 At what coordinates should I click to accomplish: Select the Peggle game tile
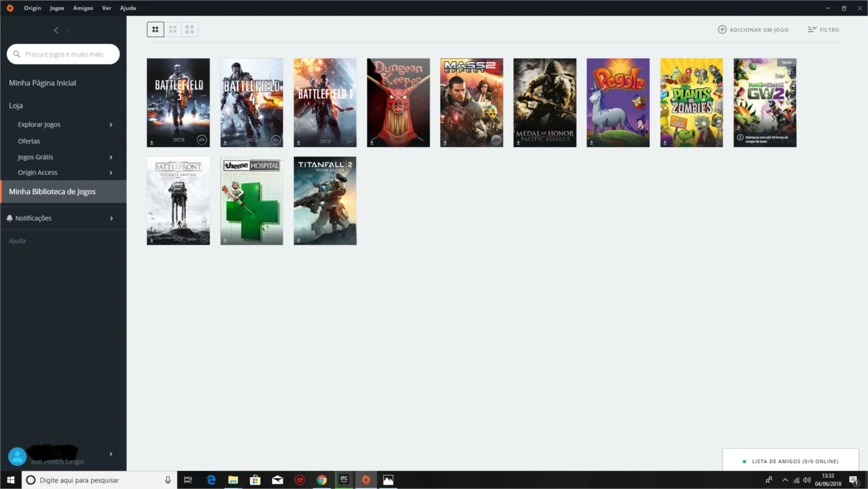[x=618, y=102]
